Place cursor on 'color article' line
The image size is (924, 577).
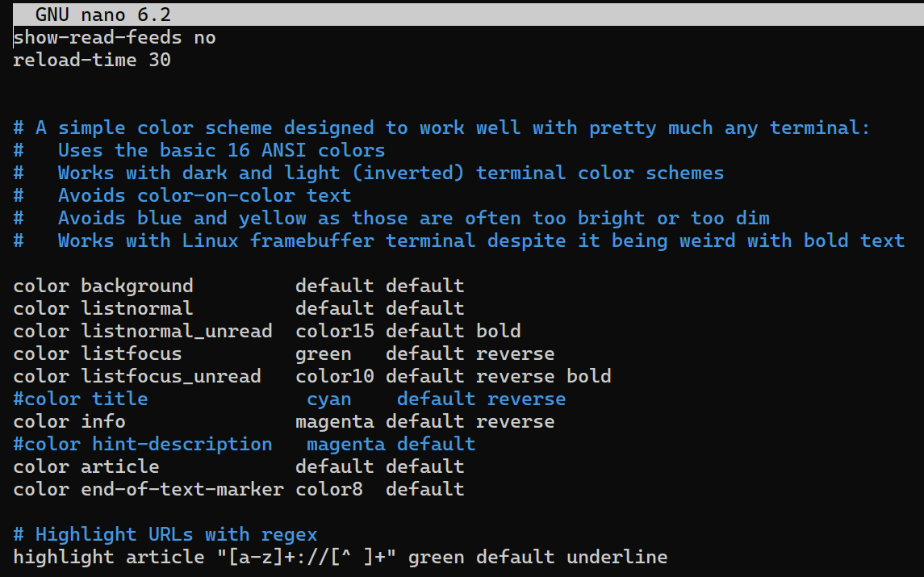86,466
